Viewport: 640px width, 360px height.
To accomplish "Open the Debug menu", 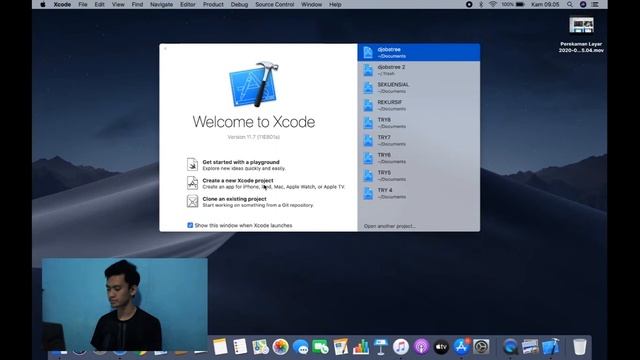I will 239,4.
